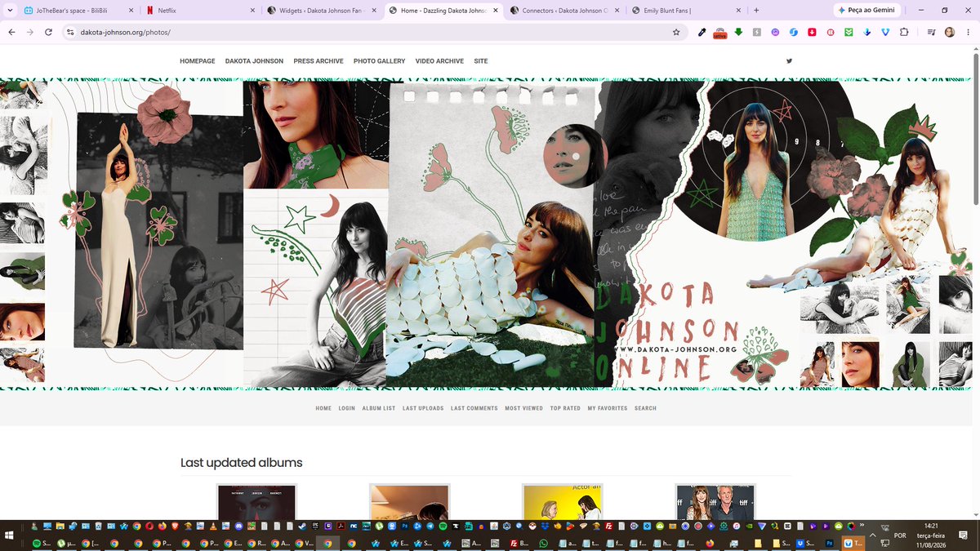Open Chrome's three-dot menu
Image resolution: width=980 pixels, height=551 pixels.
click(968, 32)
